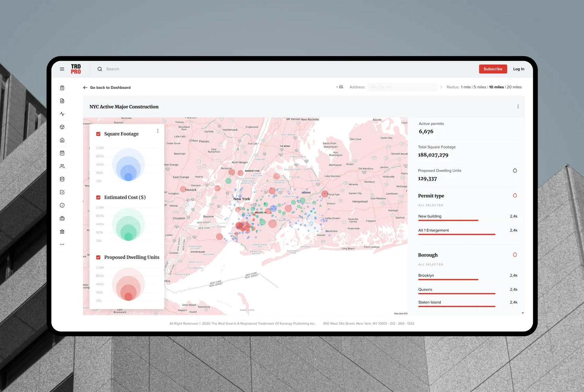
Task: Disable the Proposed Dwelling Units checkbox
Action: coord(98,258)
